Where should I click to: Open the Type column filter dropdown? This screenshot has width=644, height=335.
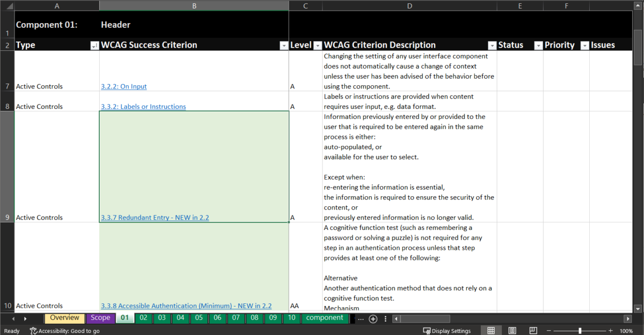click(x=94, y=45)
